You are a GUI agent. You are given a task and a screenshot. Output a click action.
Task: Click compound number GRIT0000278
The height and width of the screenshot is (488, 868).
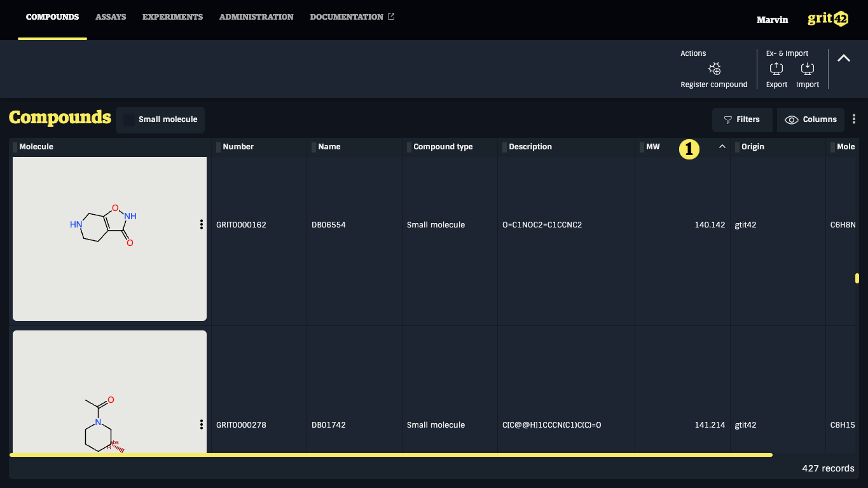point(241,425)
